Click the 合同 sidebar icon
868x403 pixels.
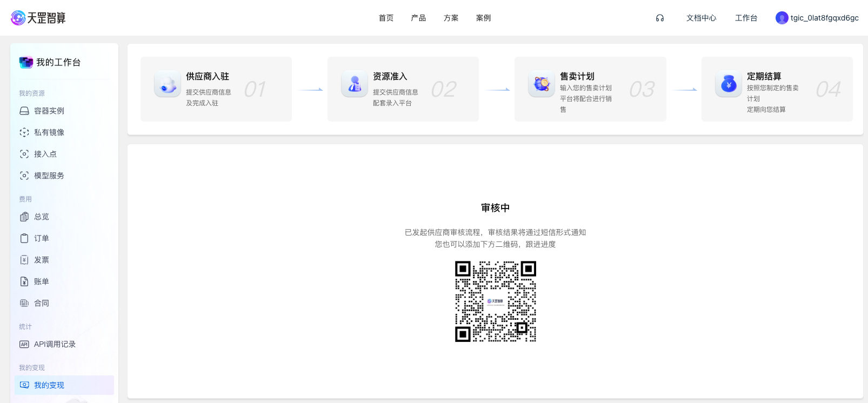[24, 303]
